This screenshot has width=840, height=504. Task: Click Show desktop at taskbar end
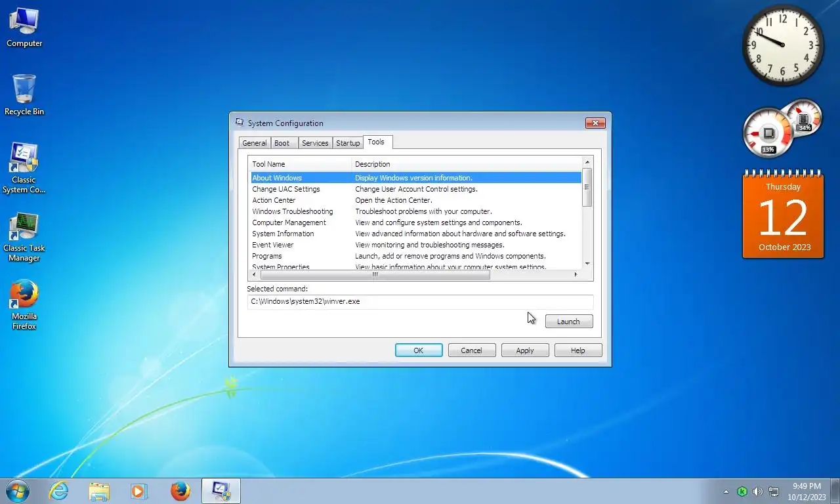835,492
